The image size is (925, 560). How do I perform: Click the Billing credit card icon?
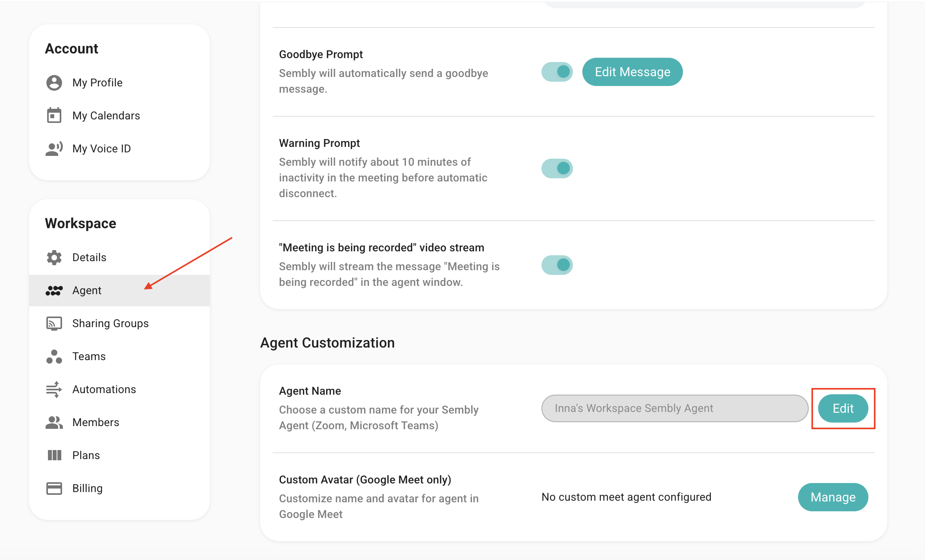[x=54, y=489]
